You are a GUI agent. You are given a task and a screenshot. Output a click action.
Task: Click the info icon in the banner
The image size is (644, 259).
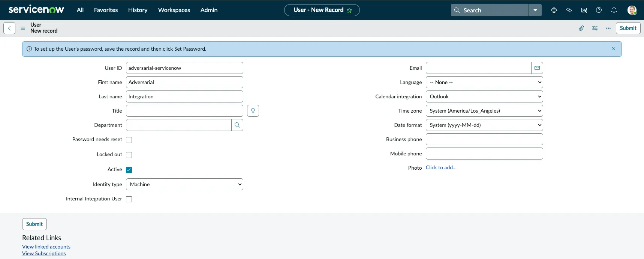29,49
